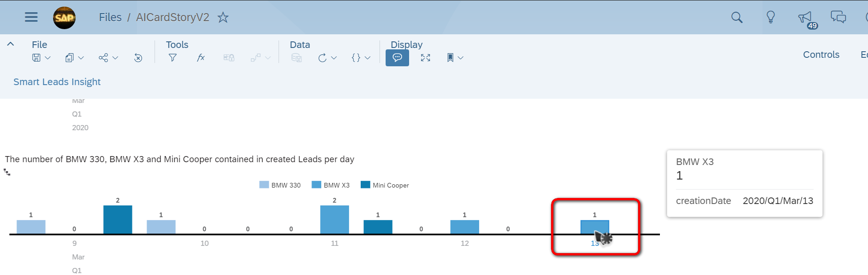Click the Refresh data icon

[322, 58]
